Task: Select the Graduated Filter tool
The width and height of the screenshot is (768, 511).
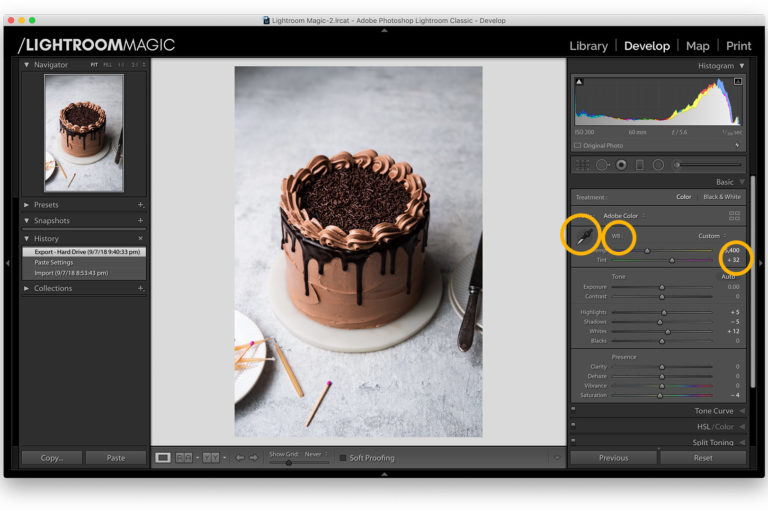Action: coord(640,165)
